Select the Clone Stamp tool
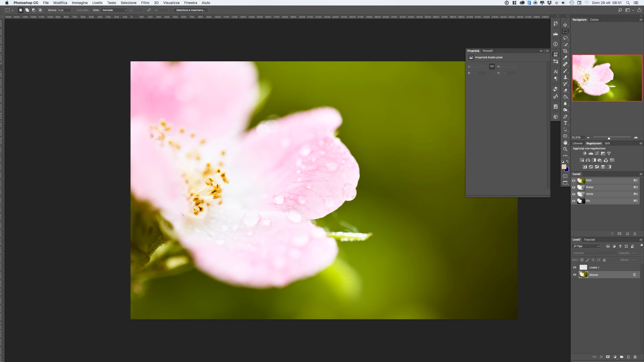The image size is (644, 362). tap(565, 77)
